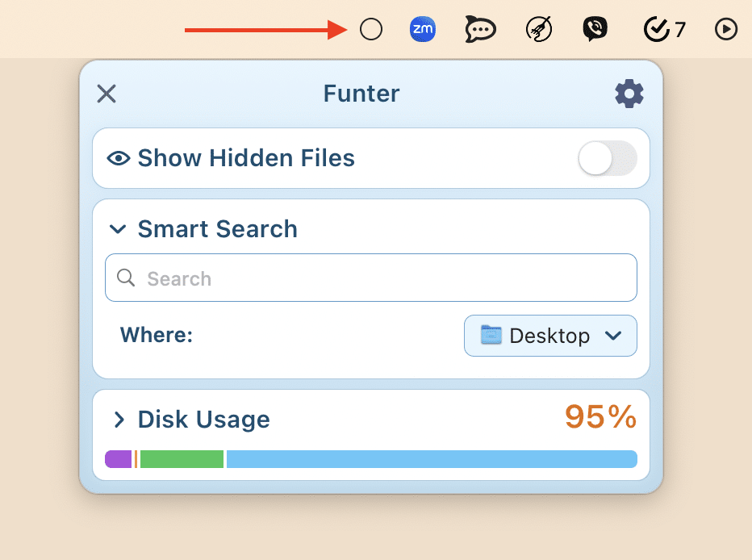Open the Funter circle icon in menu bar
Viewport: 752px width, 560px height.
370,30
